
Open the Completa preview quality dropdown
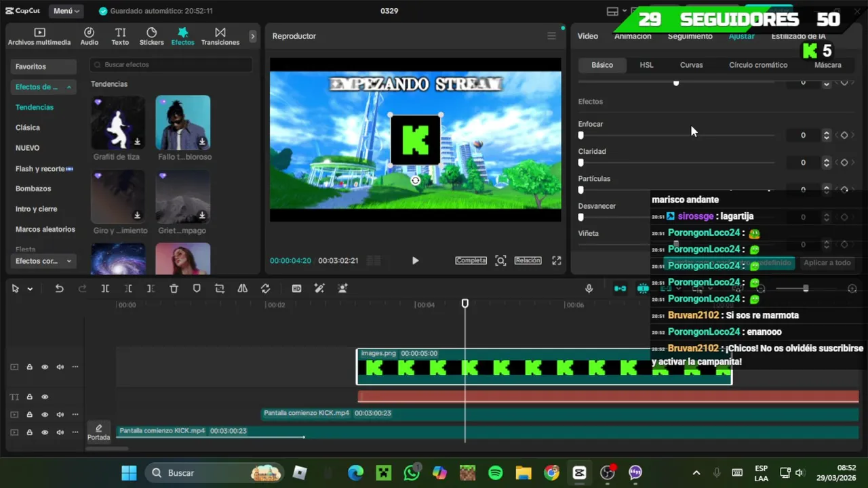(x=471, y=260)
